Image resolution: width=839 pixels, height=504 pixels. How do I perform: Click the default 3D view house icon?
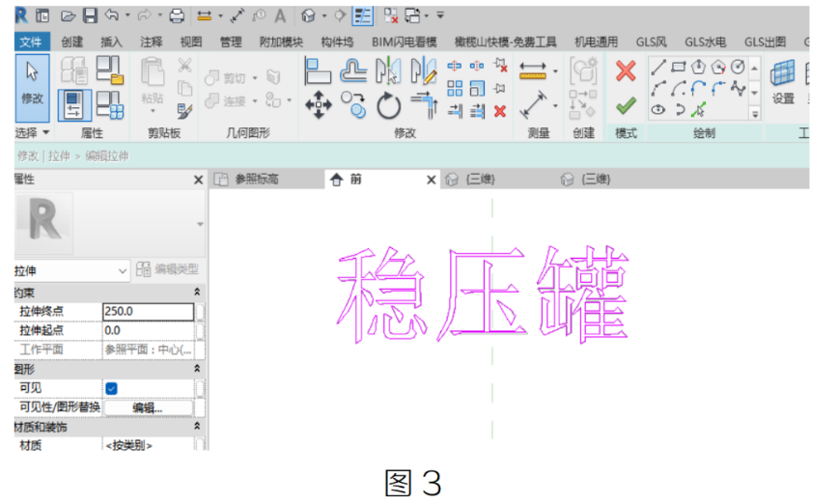[308, 15]
